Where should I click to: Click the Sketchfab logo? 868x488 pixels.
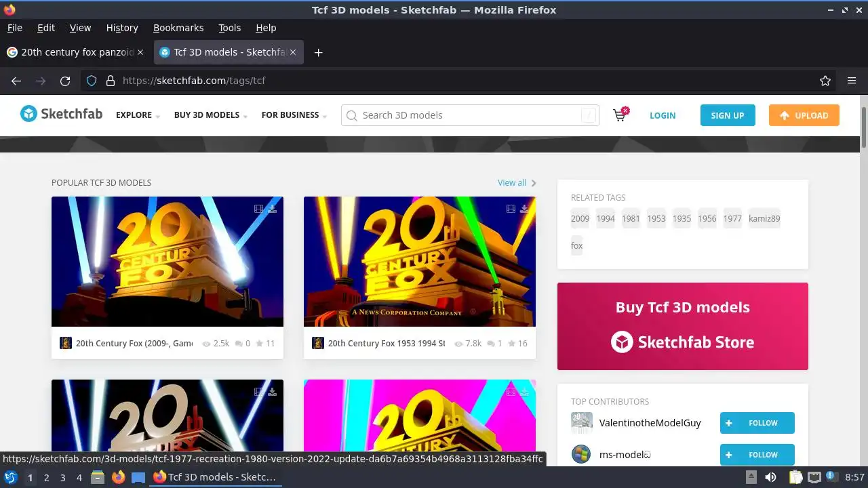(x=61, y=114)
